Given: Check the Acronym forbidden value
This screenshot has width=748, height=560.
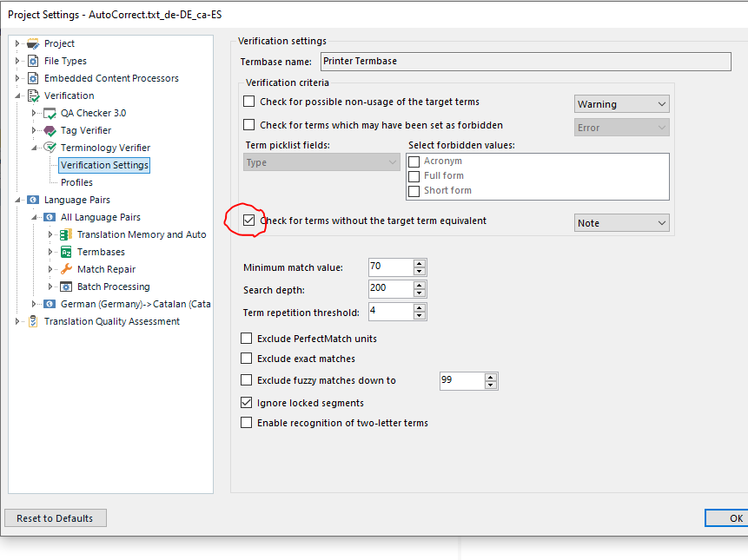Looking at the screenshot, I should (414, 161).
